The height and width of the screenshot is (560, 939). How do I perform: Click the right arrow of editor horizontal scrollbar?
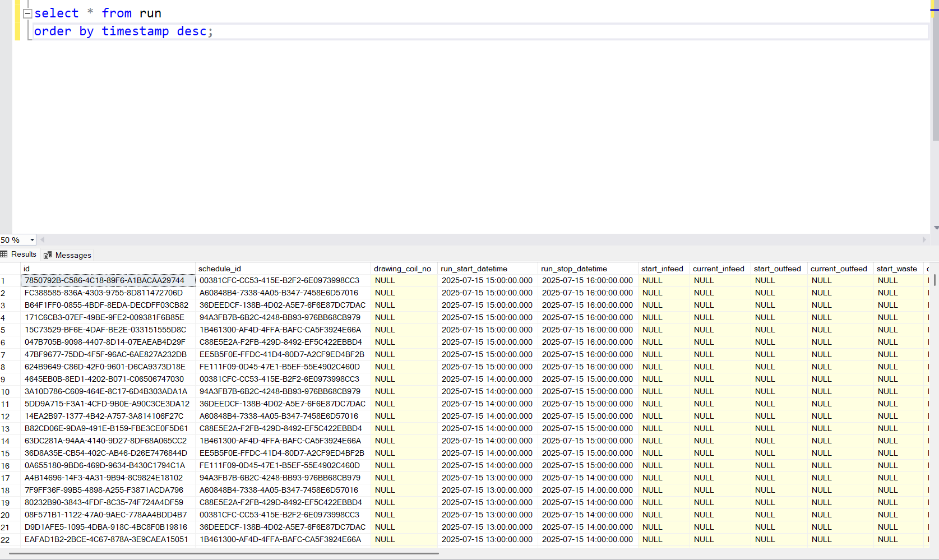point(924,240)
